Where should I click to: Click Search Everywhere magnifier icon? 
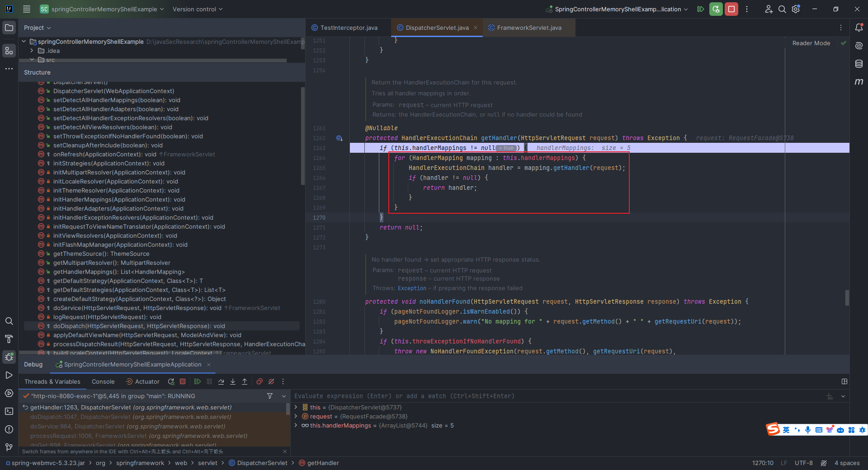click(782, 9)
